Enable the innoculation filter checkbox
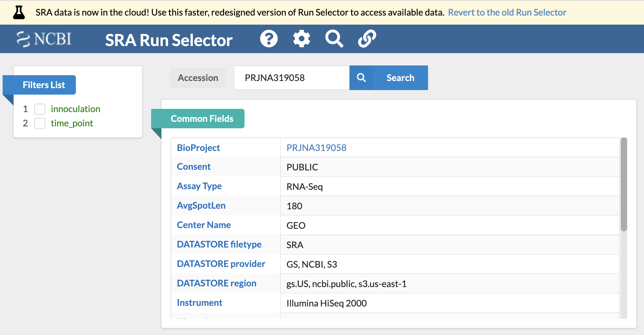This screenshot has width=644, height=335. [40, 109]
